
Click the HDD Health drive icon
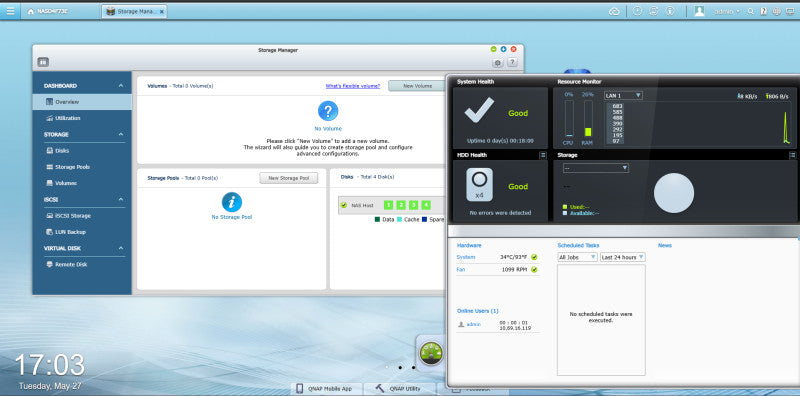click(x=479, y=185)
